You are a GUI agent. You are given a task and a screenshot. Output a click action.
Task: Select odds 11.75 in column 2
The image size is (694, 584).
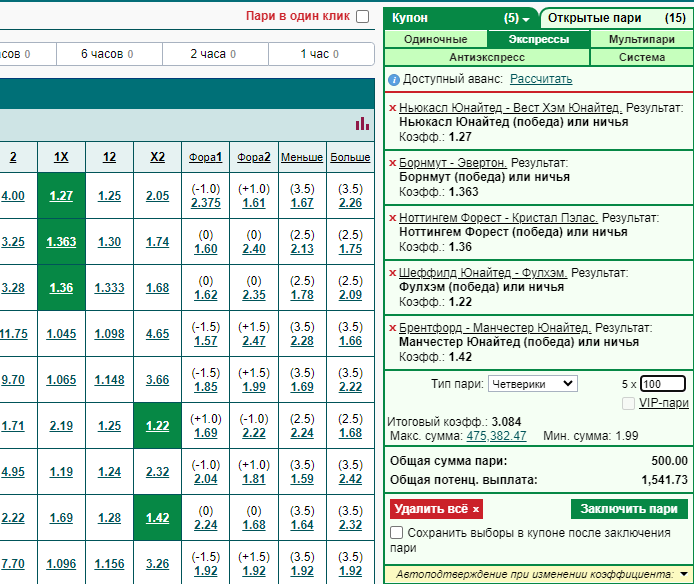point(14,334)
